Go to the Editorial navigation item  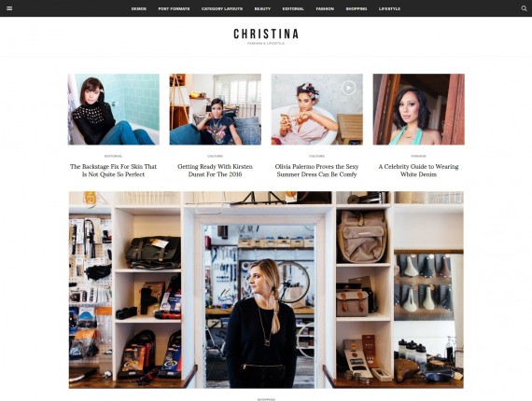pos(293,8)
